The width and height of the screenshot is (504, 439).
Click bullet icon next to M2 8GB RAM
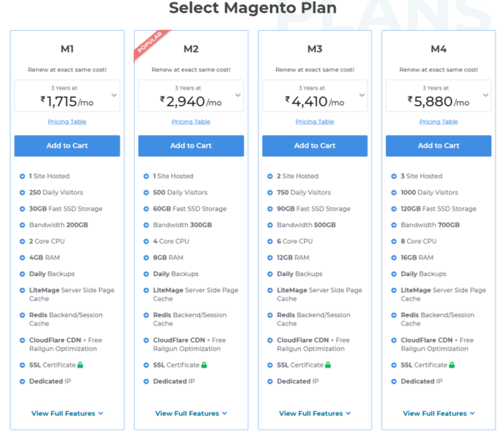pos(146,258)
